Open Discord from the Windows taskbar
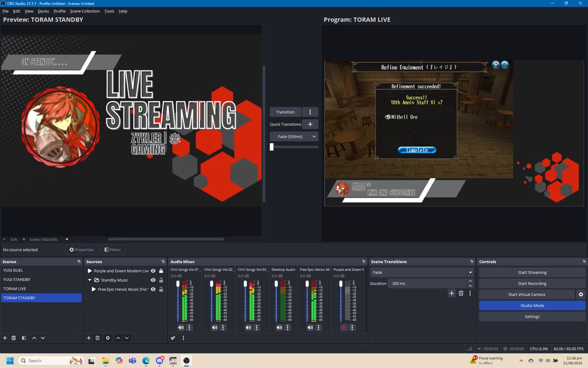The image size is (588, 368). click(x=159, y=360)
